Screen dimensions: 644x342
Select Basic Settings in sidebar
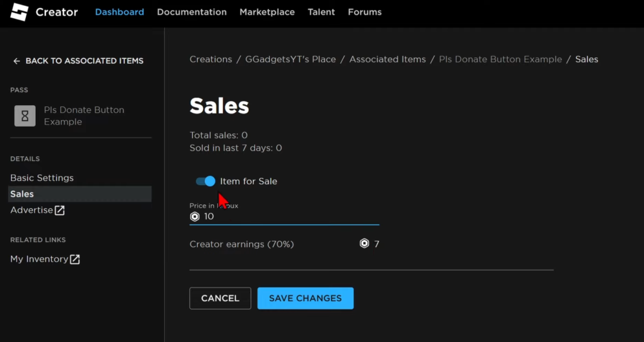pyautogui.click(x=42, y=178)
